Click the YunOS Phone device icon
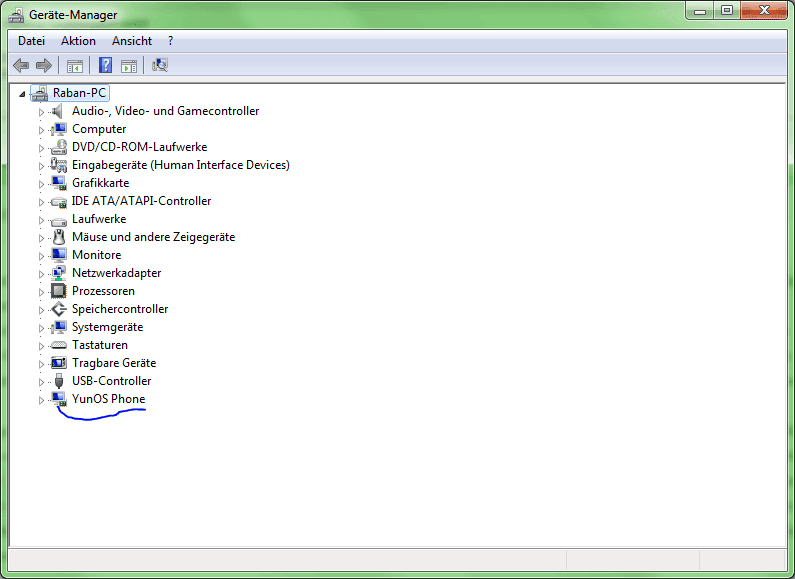Image resolution: width=795 pixels, height=579 pixels. pyautogui.click(x=59, y=399)
